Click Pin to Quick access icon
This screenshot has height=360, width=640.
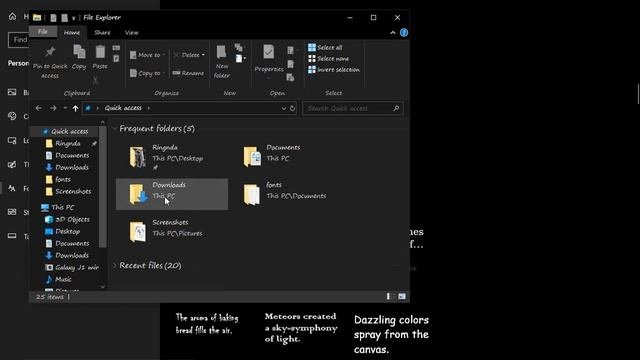(x=50, y=52)
